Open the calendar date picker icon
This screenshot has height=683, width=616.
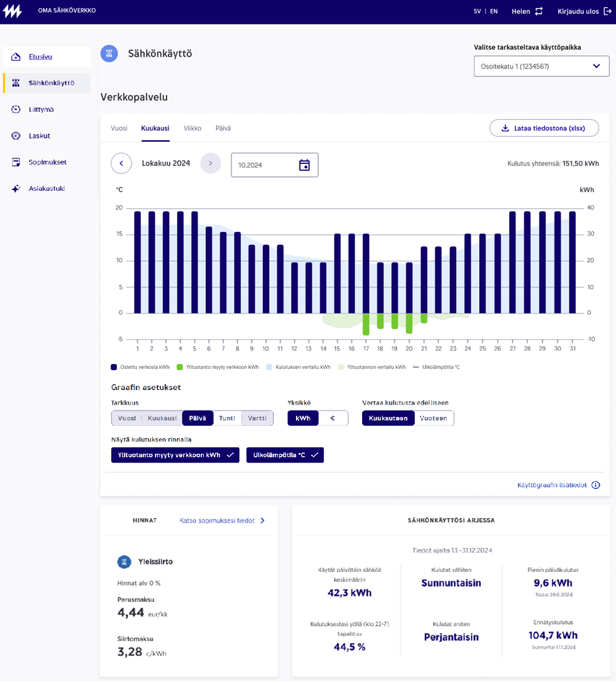click(x=304, y=165)
